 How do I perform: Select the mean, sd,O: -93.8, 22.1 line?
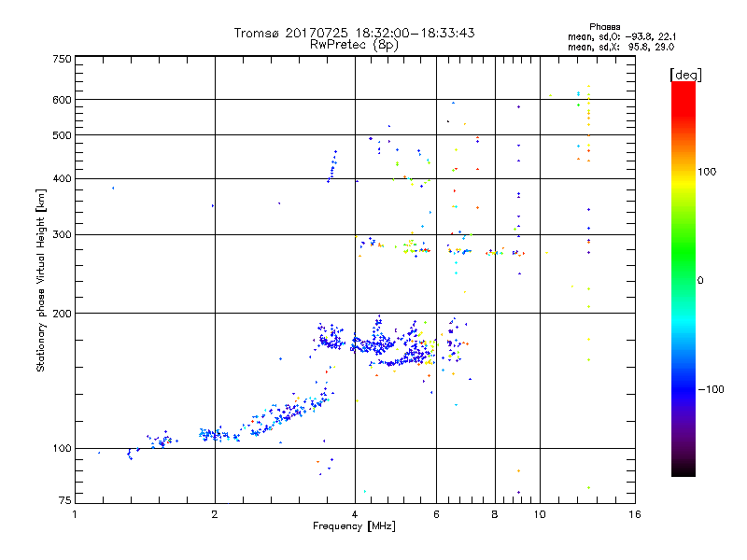point(622,36)
